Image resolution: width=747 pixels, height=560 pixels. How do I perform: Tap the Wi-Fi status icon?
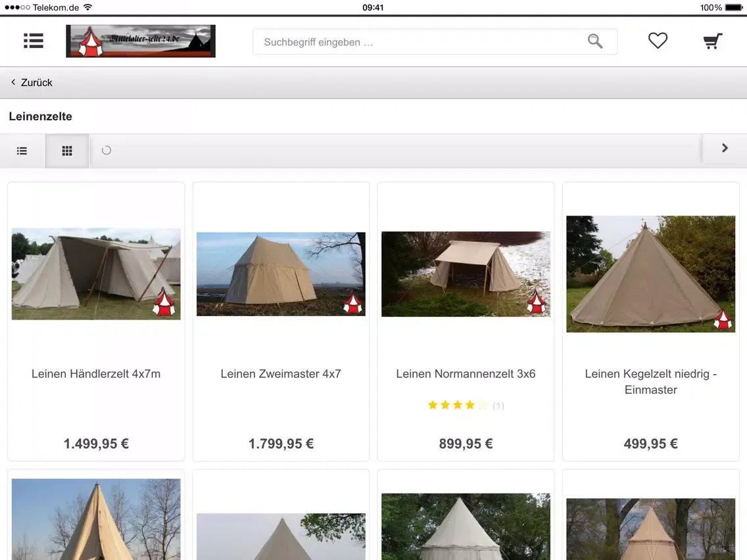pos(87,7)
